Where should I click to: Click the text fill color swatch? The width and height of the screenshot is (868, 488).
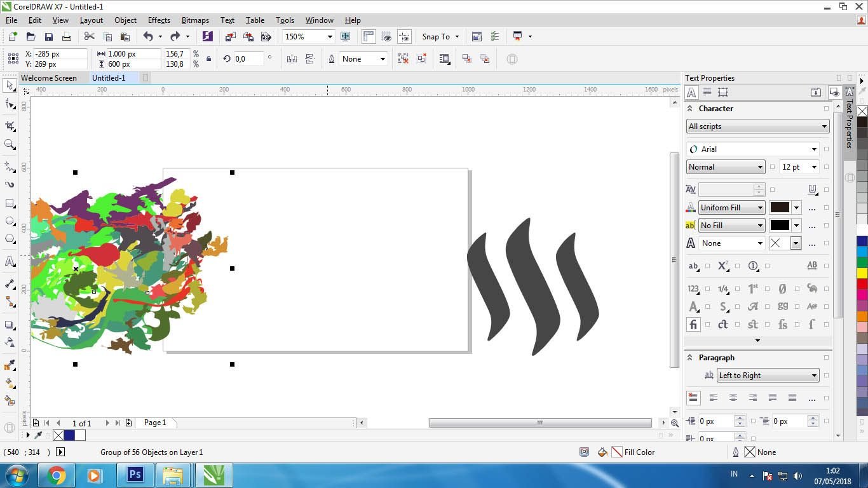tap(780, 208)
